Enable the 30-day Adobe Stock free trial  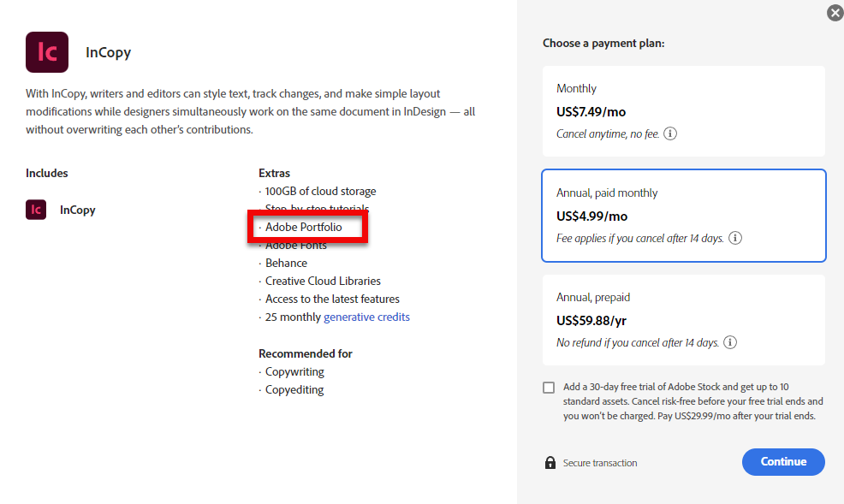(549, 387)
